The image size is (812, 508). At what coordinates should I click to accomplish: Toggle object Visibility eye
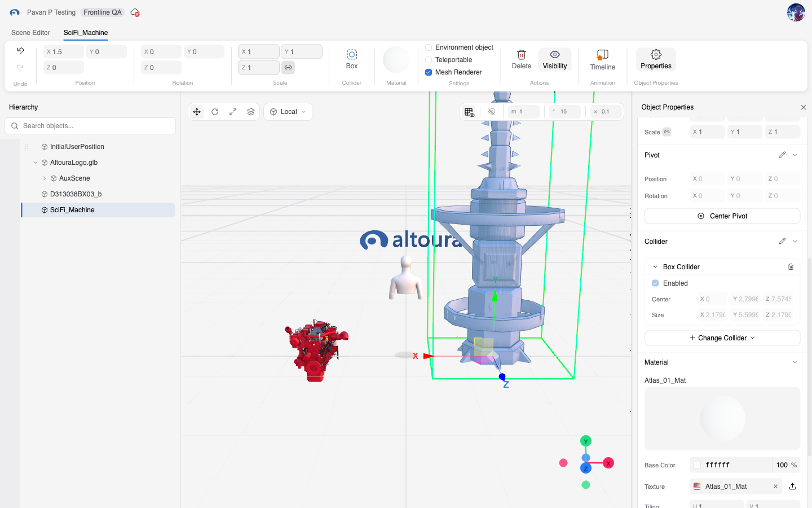(x=555, y=59)
